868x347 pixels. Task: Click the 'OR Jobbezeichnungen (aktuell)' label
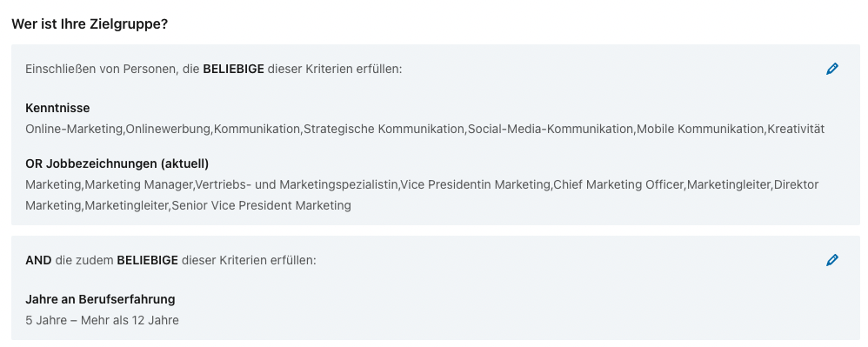click(x=117, y=163)
